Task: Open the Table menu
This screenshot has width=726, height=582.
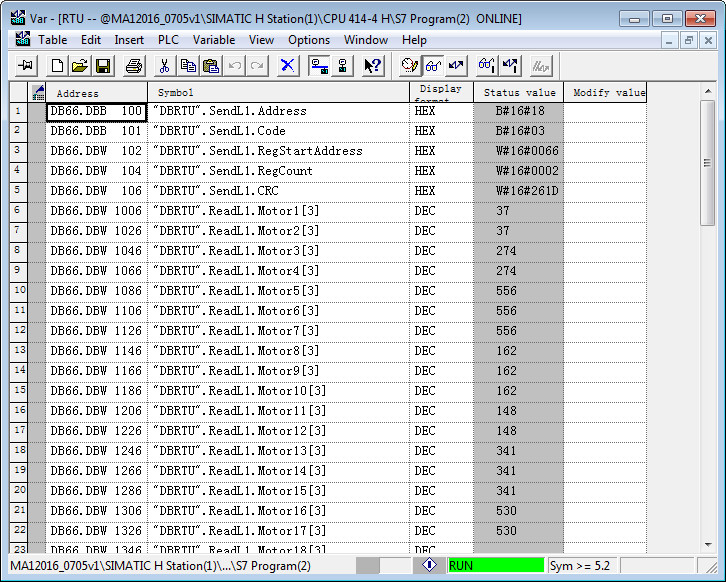Action: (53, 40)
